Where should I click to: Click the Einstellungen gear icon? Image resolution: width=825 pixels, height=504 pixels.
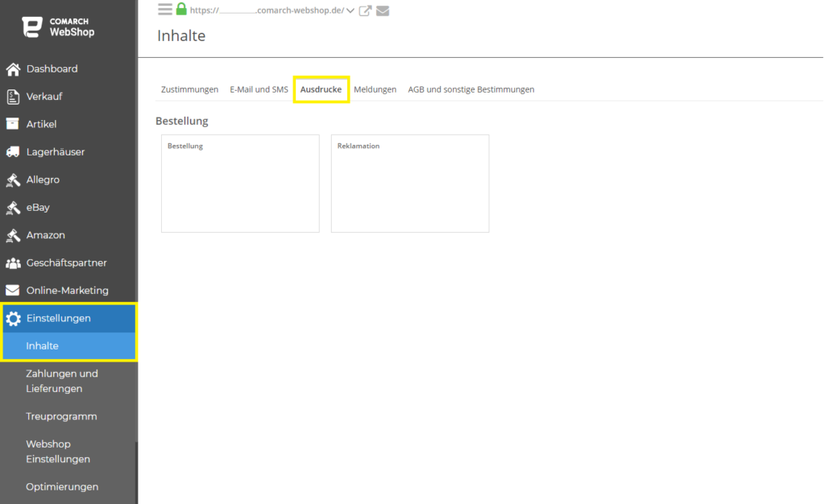point(13,319)
